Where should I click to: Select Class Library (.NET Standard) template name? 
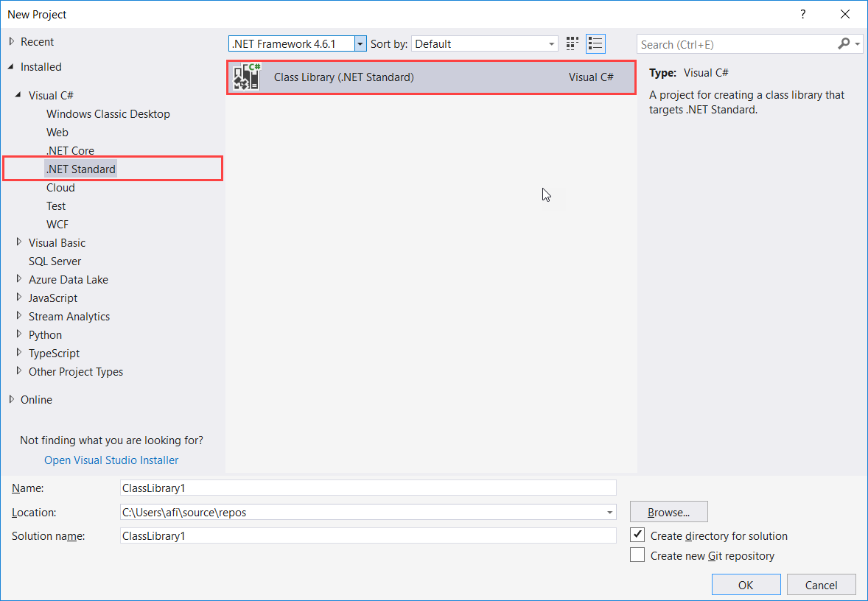(344, 77)
